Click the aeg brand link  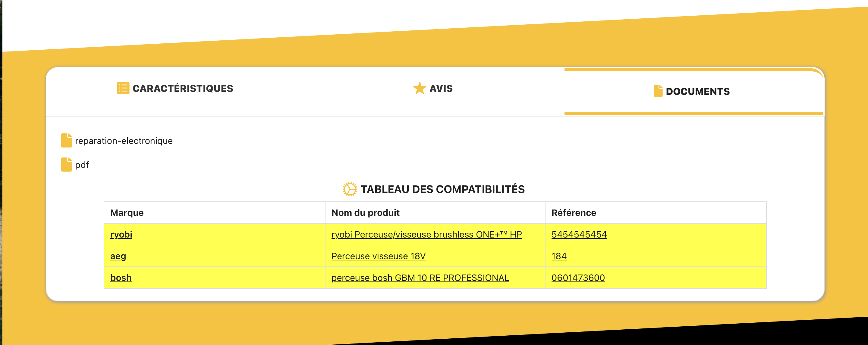tap(118, 256)
